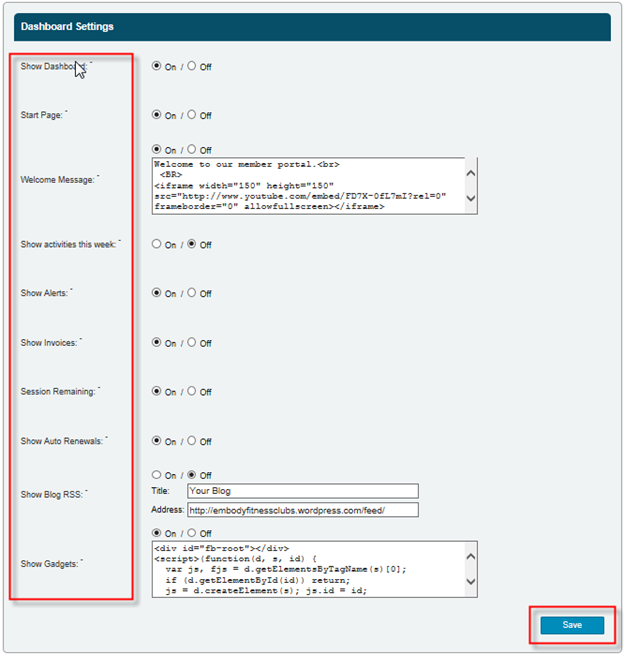
Task: Disable the Welcome Message setting
Action: [192, 150]
